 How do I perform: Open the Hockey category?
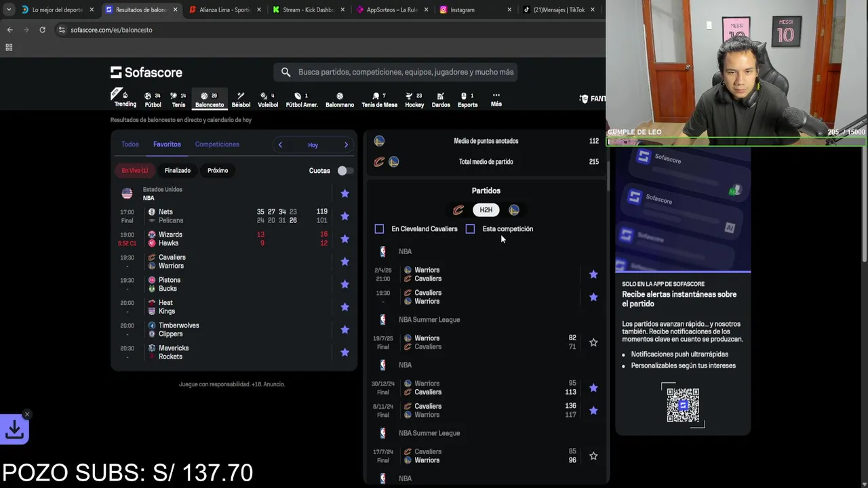pyautogui.click(x=414, y=100)
